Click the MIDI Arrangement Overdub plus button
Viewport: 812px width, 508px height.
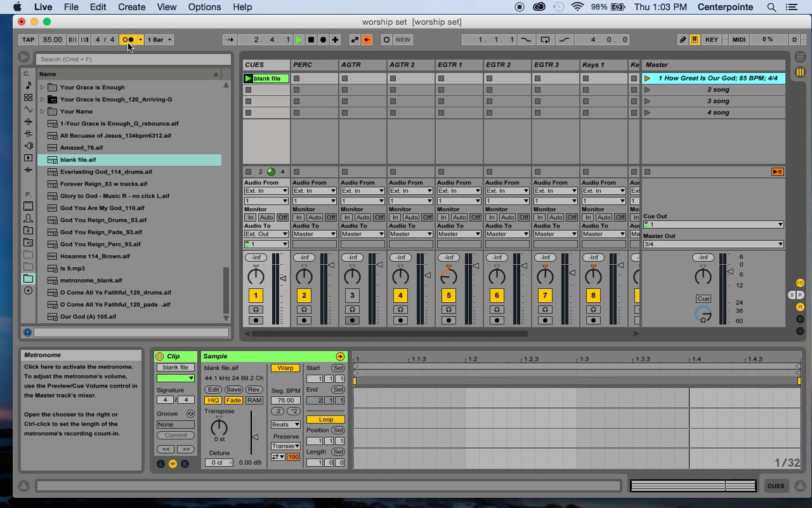tap(335, 39)
